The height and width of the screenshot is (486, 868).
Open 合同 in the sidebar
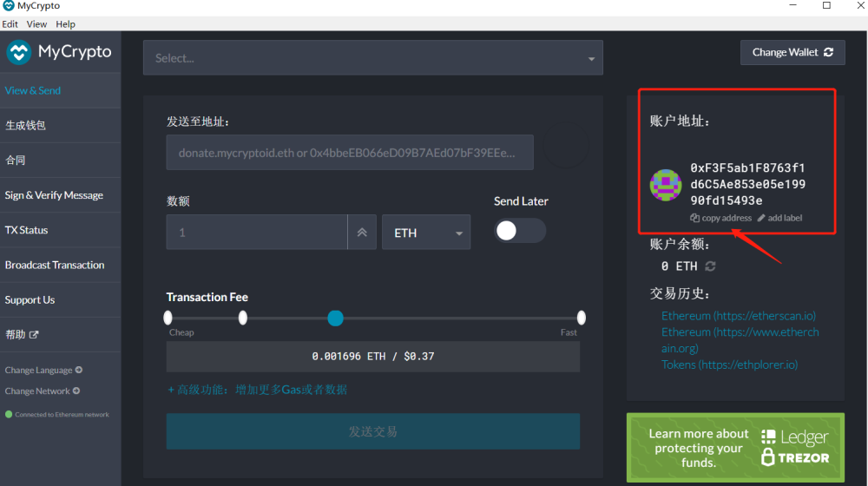tap(61, 160)
